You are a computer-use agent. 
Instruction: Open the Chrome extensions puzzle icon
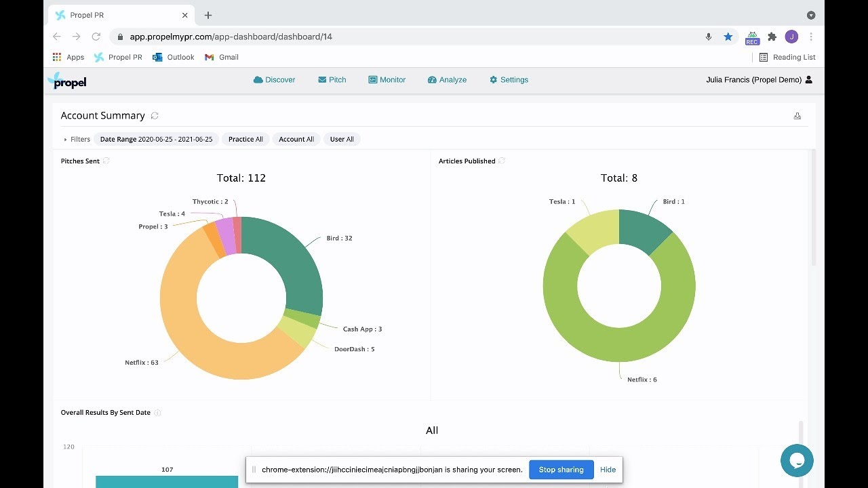pyautogui.click(x=772, y=37)
